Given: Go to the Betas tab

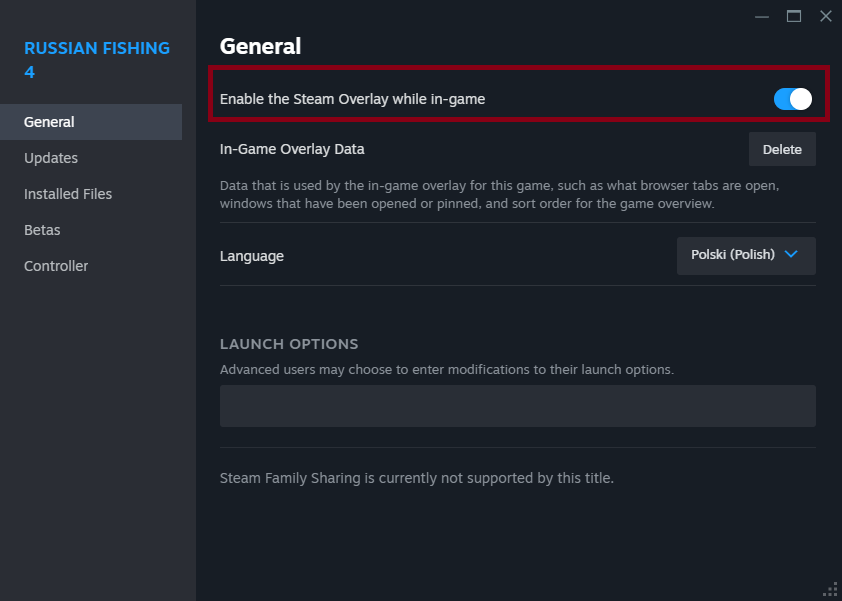Looking at the screenshot, I should [42, 230].
